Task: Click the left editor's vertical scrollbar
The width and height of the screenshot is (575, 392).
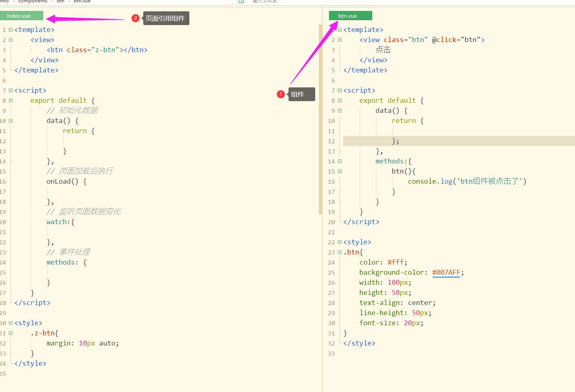Action: (x=320, y=119)
